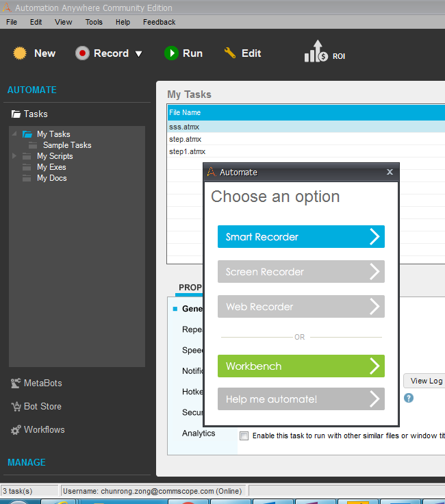Click the red Record icon
The width and height of the screenshot is (445, 504).
[x=82, y=53]
